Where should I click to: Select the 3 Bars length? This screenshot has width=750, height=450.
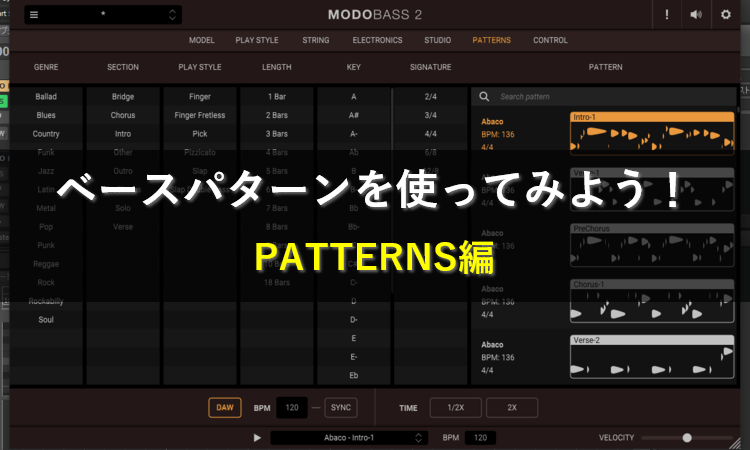(x=276, y=134)
